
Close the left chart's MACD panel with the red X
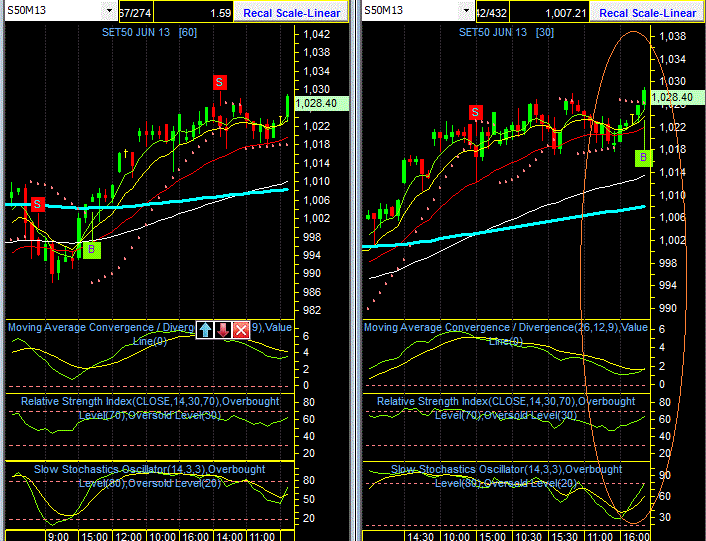[x=241, y=330]
